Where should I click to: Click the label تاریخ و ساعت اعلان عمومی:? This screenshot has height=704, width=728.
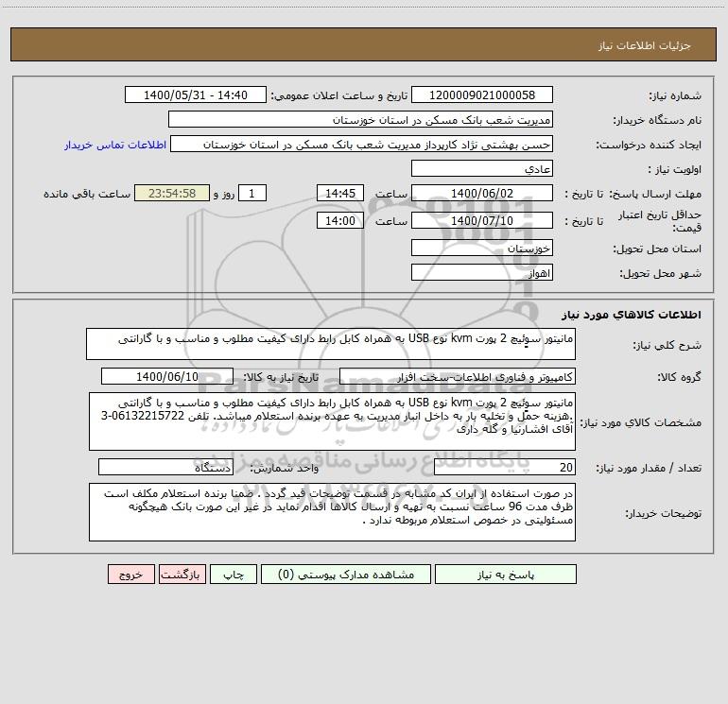coord(338,96)
